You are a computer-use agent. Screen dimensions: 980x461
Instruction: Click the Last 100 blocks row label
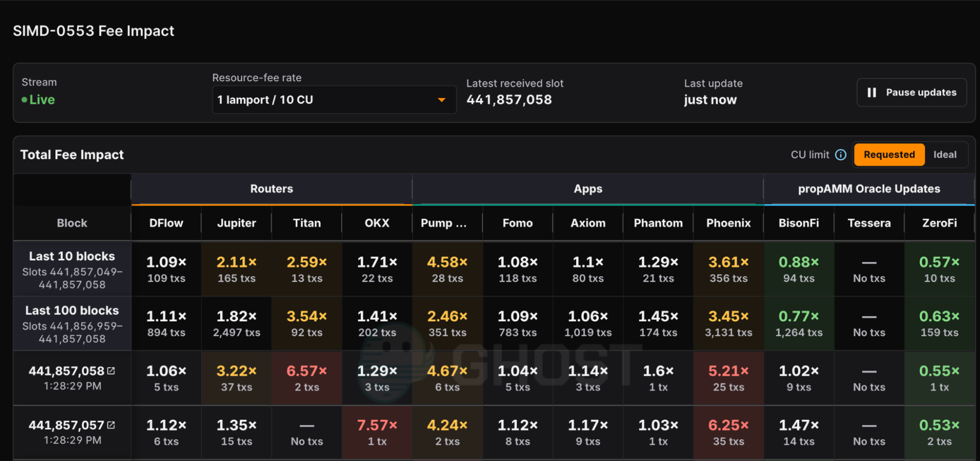[x=72, y=324]
